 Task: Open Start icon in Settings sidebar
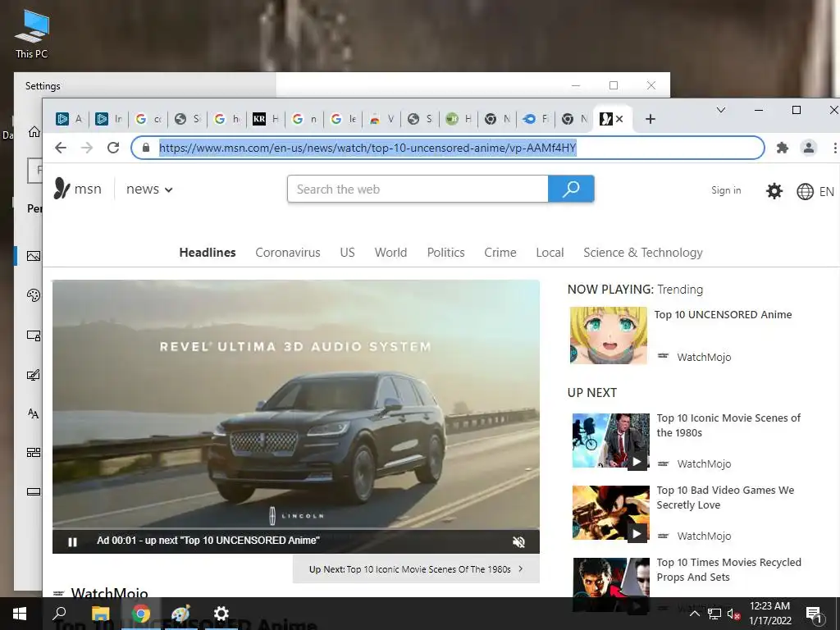click(x=34, y=453)
